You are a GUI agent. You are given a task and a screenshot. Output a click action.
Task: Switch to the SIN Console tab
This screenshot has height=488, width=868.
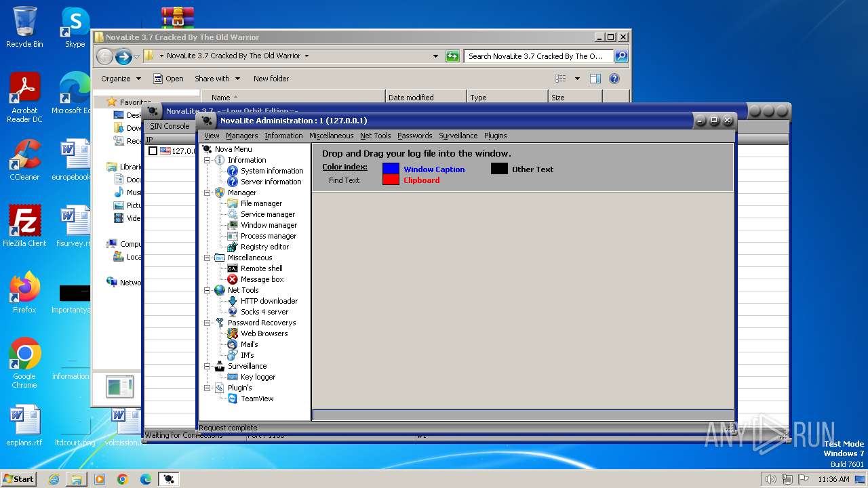pos(170,126)
